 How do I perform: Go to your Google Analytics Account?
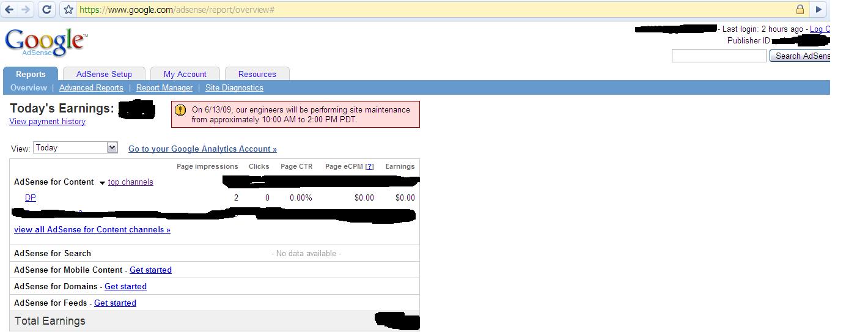coord(202,149)
